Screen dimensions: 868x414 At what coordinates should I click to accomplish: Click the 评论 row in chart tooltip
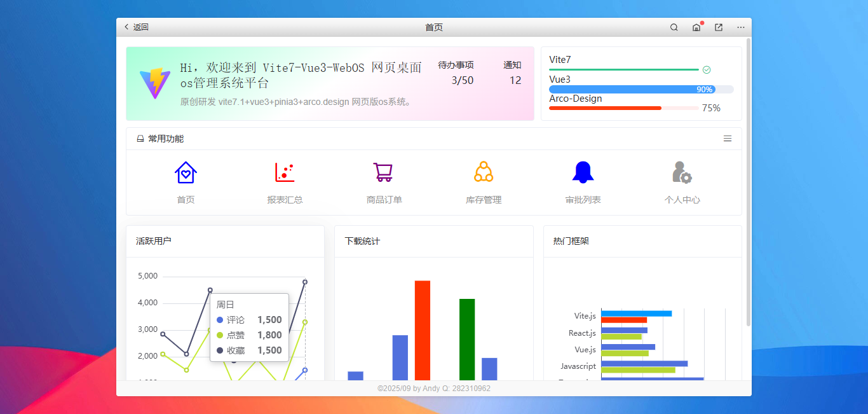[x=249, y=320]
